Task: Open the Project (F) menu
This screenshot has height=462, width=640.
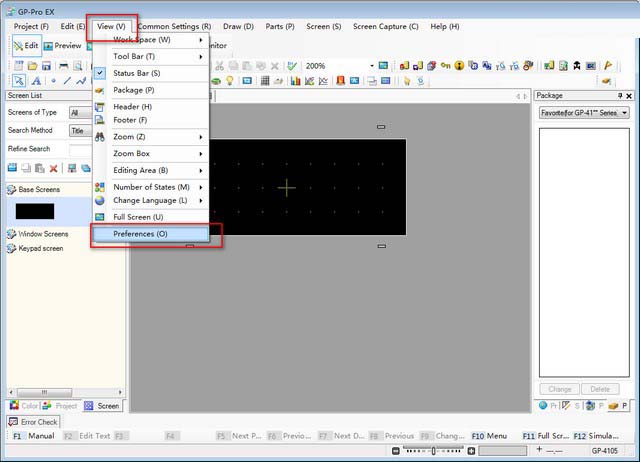Action: (31, 27)
